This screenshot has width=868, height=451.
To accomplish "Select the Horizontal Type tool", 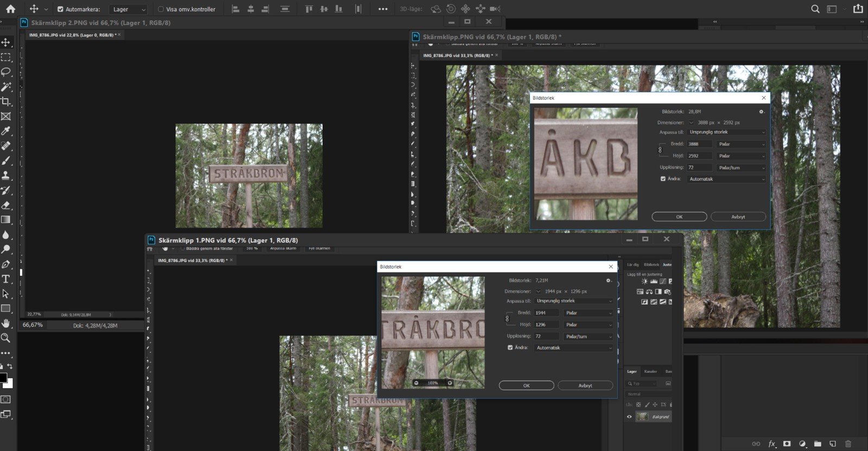I will click(6, 279).
